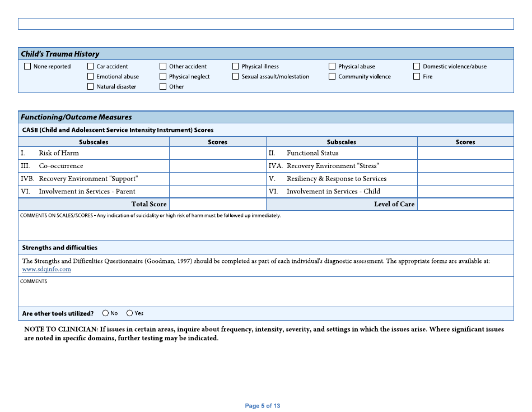This screenshot has height=412, width=532.
Task: Click the Risk of Harm score field
Action: [x=217, y=154]
